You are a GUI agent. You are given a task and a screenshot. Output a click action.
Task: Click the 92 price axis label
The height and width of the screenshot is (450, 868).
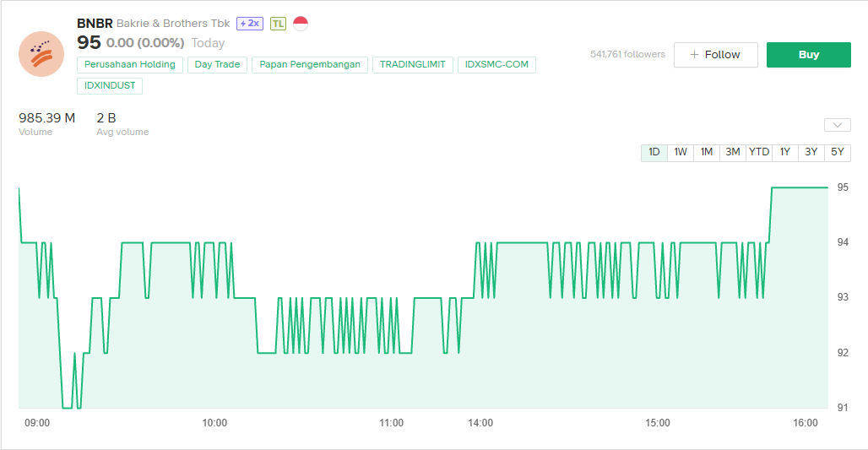coord(843,353)
